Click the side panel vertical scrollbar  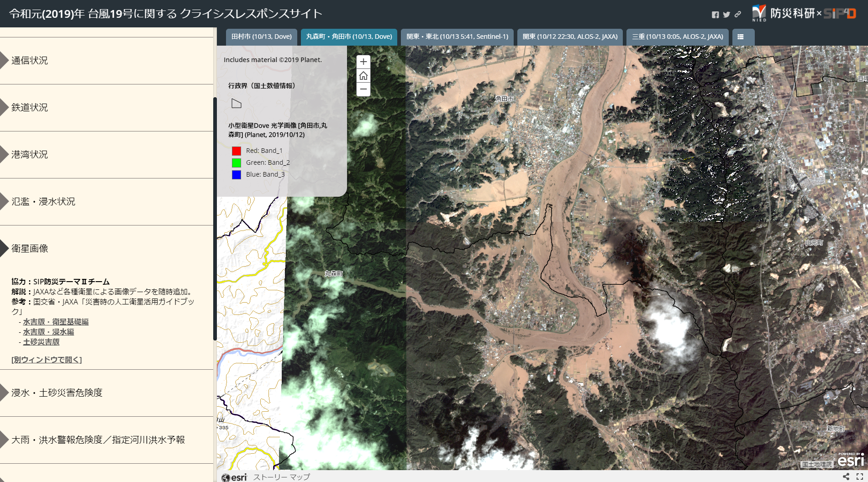215,219
